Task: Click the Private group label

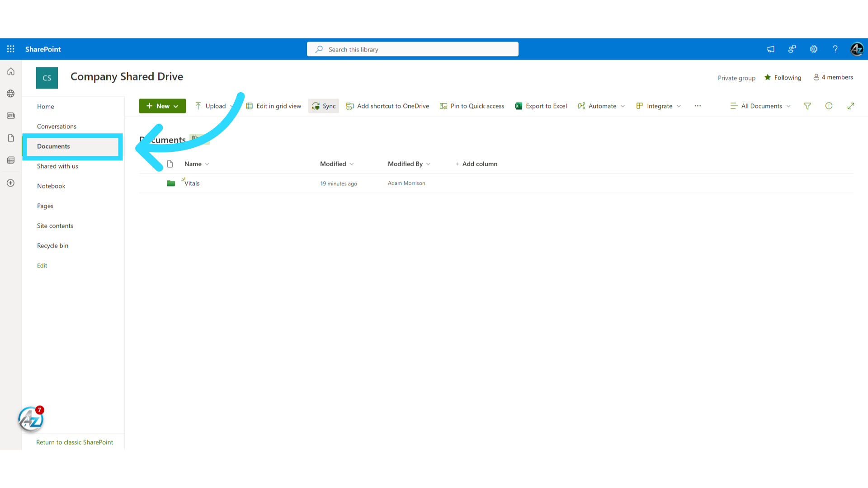Action: point(736,78)
